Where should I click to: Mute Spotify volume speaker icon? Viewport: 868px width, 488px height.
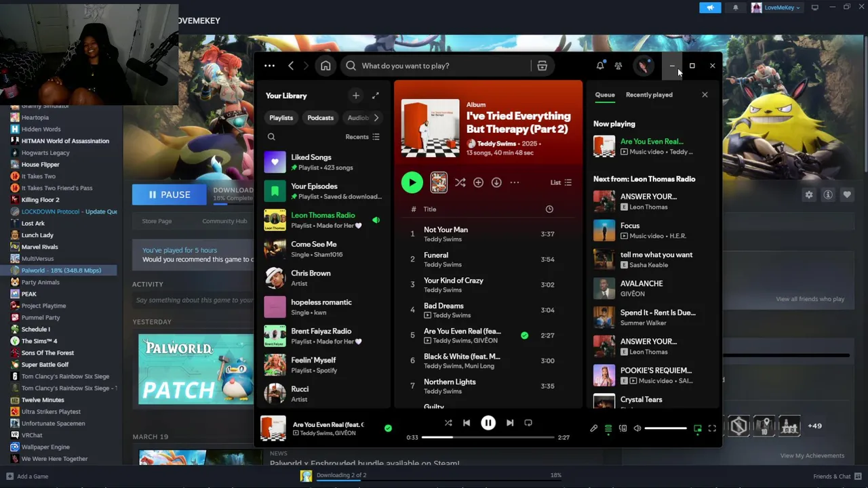637,428
